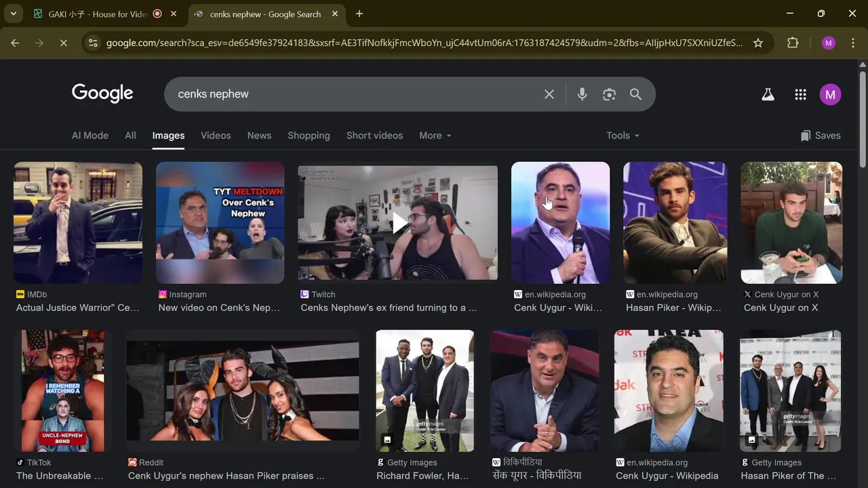
Task: Clear the search box with the X icon
Action: [x=549, y=94]
